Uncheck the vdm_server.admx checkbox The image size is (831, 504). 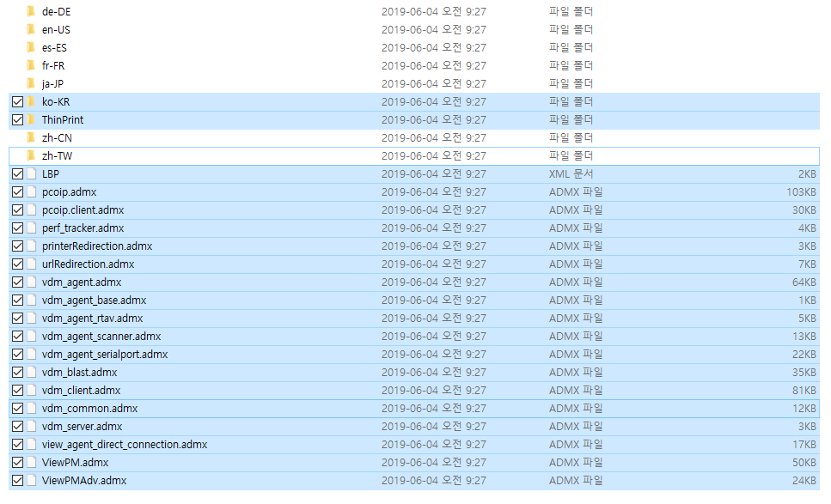[x=17, y=426]
